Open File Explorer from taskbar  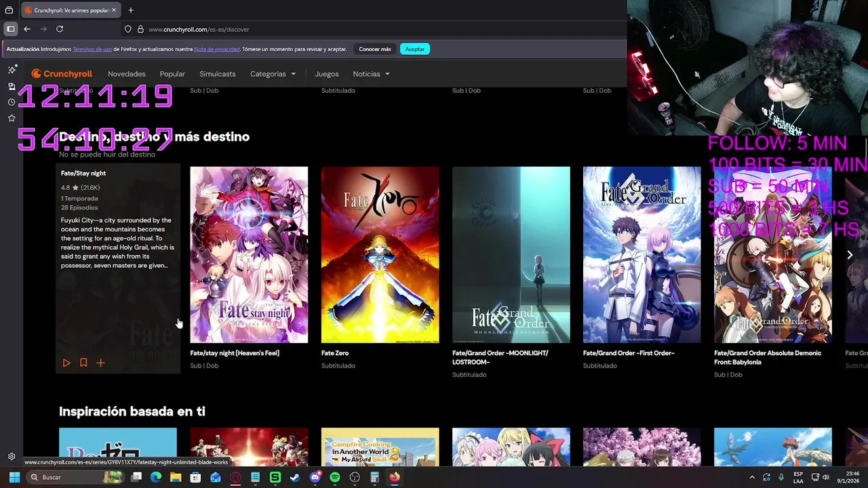click(x=176, y=477)
